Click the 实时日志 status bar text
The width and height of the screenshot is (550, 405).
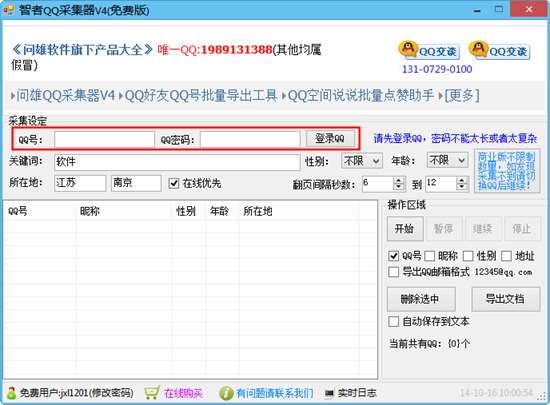pyautogui.click(x=357, y=393)
